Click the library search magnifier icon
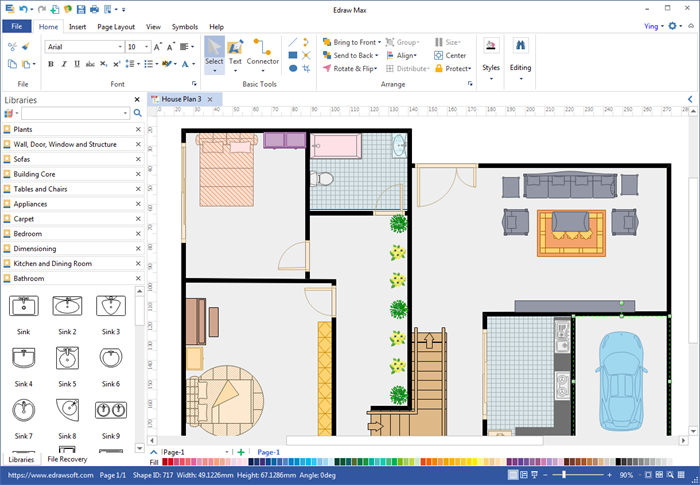Viewport: 700px width, 485px height. (x=138, y=113)
